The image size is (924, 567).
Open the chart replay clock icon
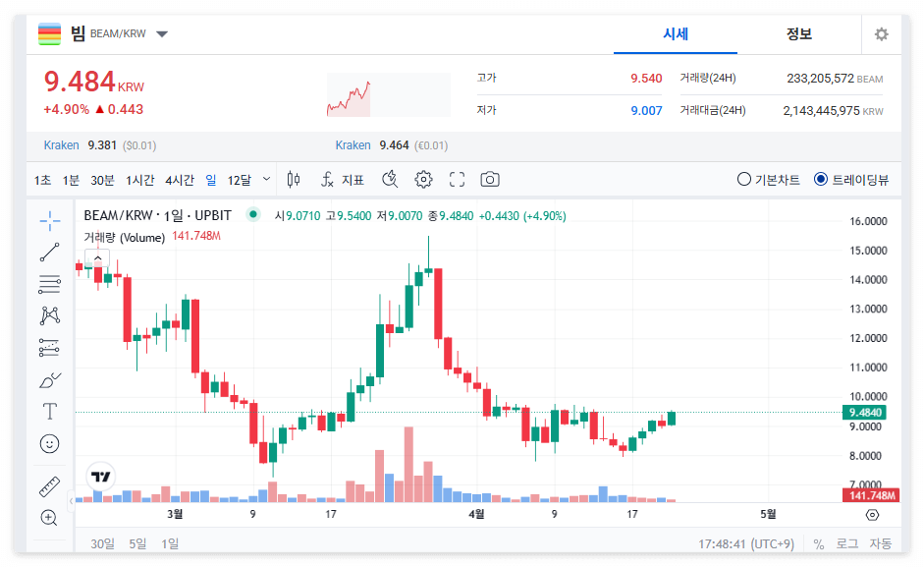pos(390,180)
